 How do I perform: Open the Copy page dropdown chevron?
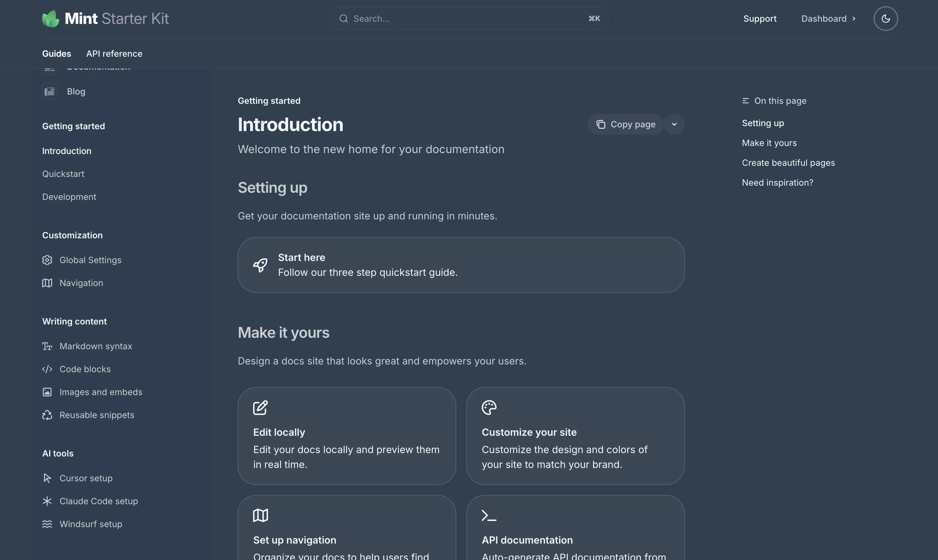[674, 124]
